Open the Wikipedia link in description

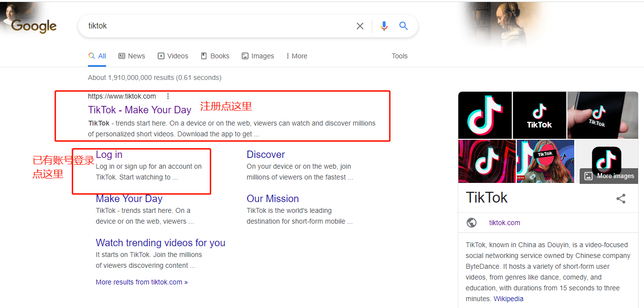click(x=508, y=299)
